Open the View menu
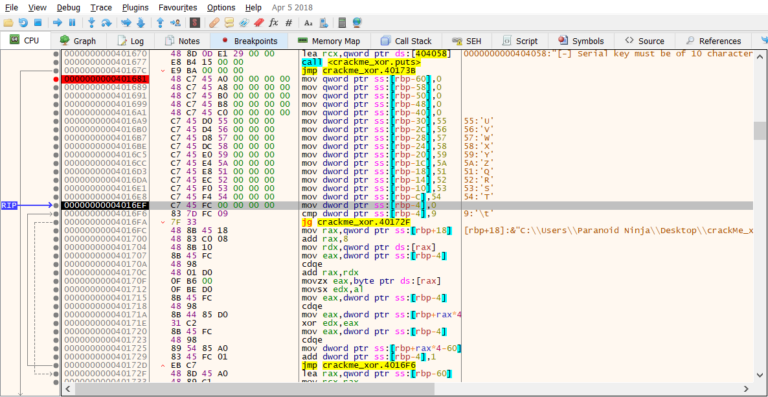This screenshot has width=768, height=397. point(38,7)
